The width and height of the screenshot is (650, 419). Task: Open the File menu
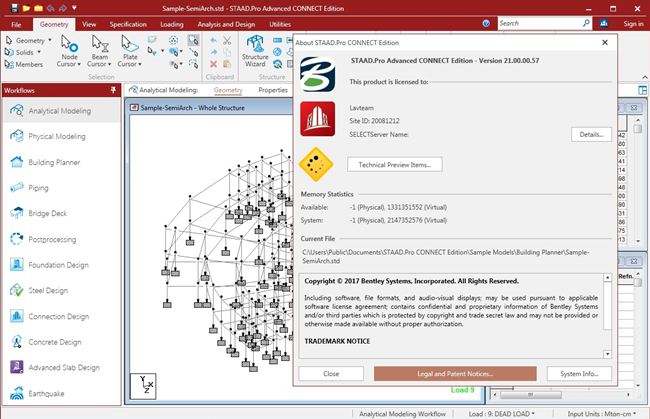16,24
